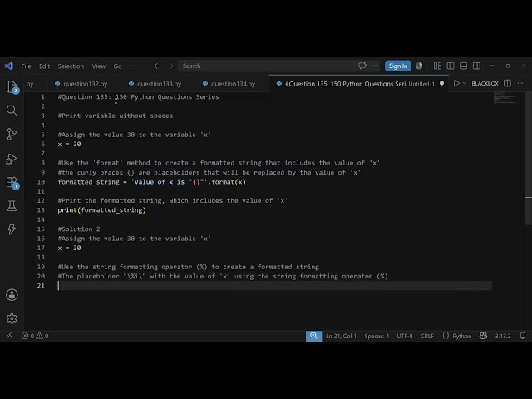Open the Accounts menu icon
Screen dimensions: 532x399
12,295
